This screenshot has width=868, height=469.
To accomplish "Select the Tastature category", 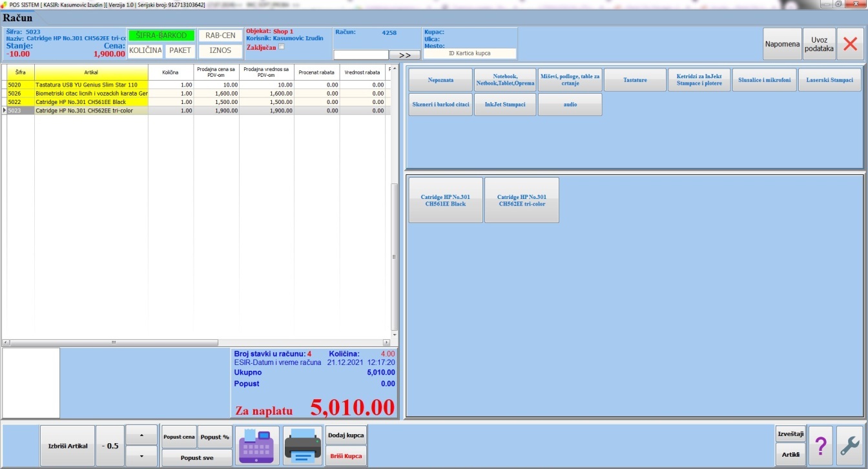I will [635, 80].
